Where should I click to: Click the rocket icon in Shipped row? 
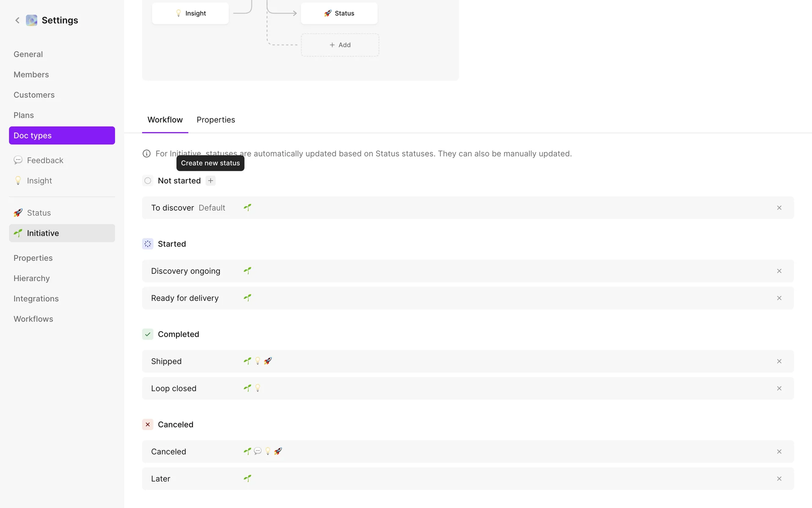click(268, 361)
